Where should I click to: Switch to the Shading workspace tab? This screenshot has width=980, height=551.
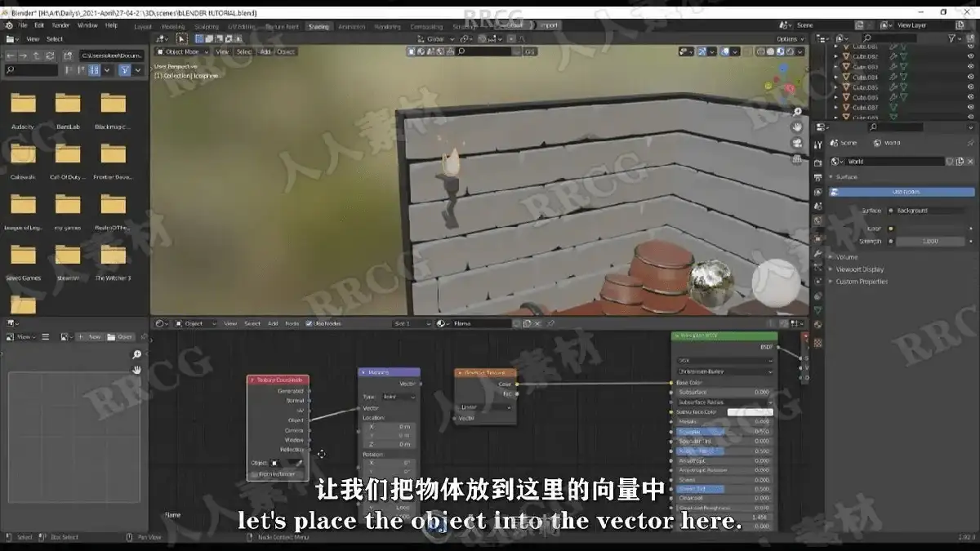click(318, 25)
